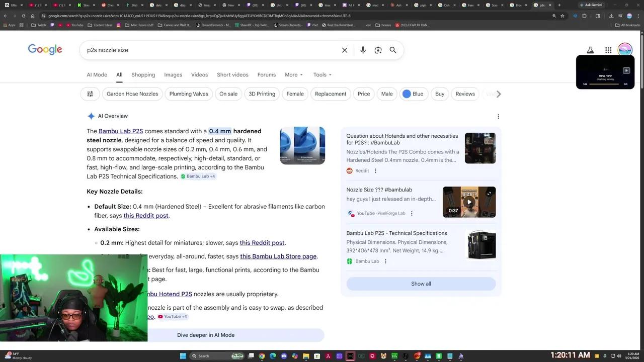Apply the Replacement filter chip

coord(331,94)
